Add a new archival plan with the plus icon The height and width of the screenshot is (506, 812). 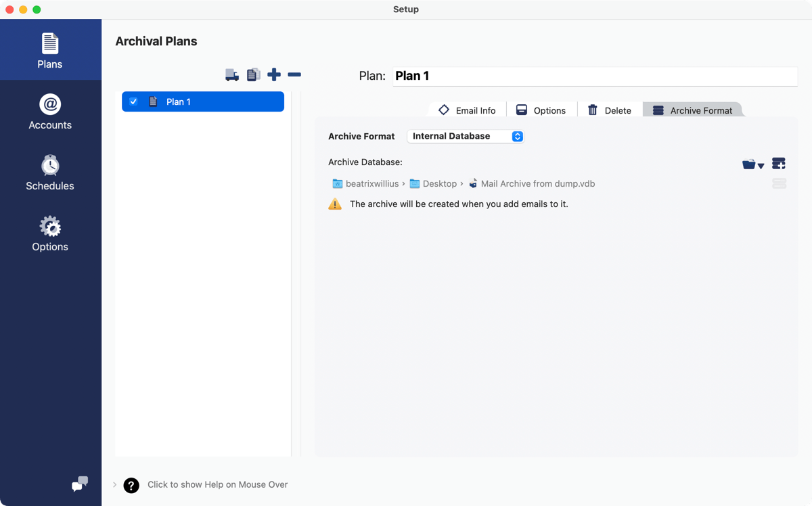[x=274, y=74]
